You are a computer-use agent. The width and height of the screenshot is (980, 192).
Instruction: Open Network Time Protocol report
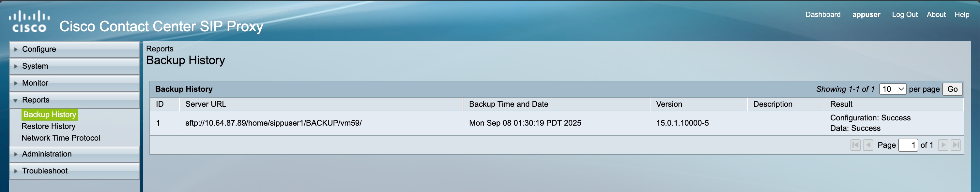pos(60,138)
